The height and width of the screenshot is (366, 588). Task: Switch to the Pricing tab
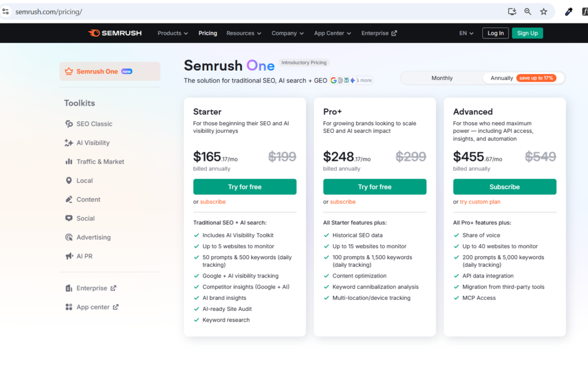[207, 33]
